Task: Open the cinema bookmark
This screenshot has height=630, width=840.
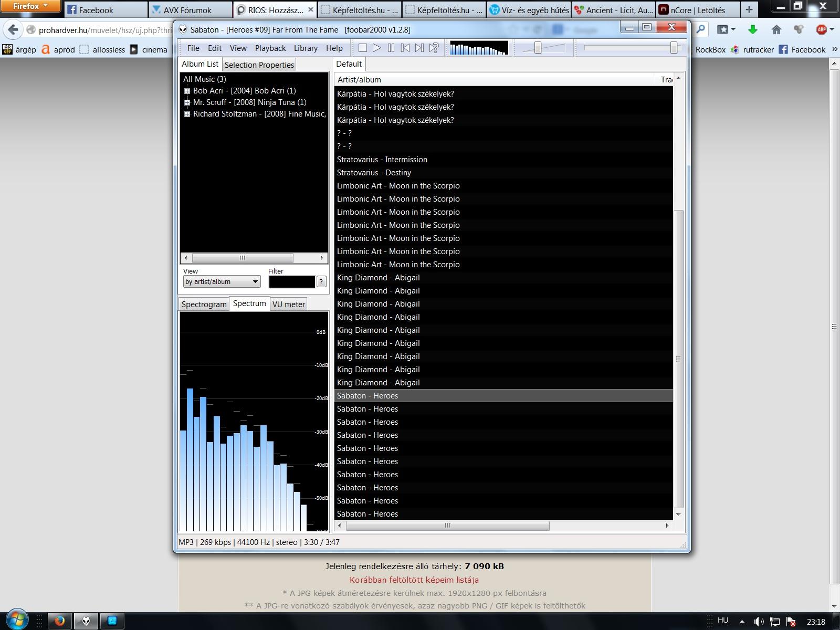Action: [148, 49]
